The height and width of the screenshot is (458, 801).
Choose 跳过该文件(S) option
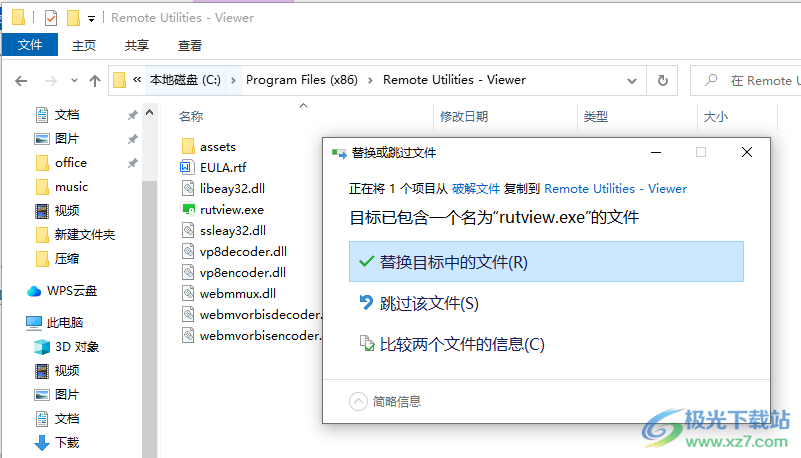tap(429, 303)
